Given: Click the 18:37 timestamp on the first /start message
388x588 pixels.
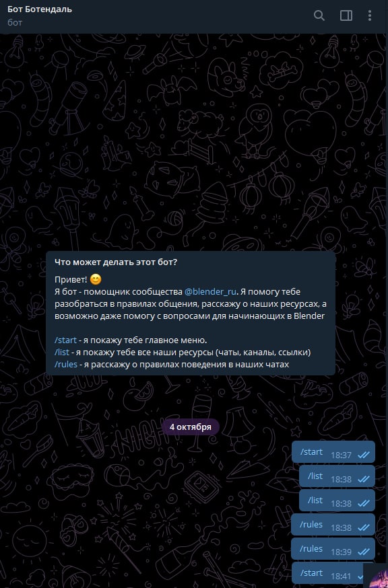Looking at the screenshot, I should tap(341, 455).
